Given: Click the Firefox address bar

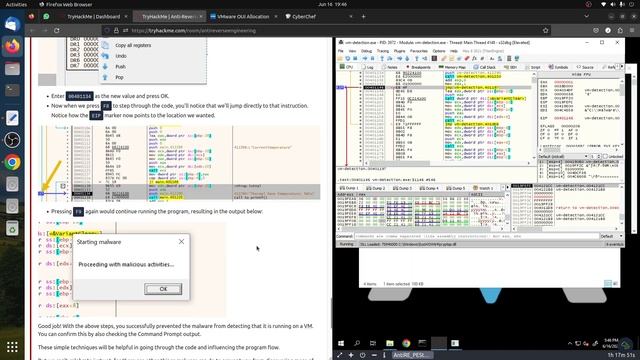Looking at the screenshot, I should click(x=327, y=31).
